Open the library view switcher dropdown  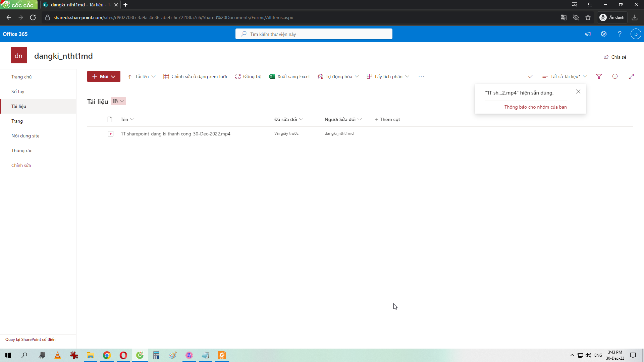(118, 101)
